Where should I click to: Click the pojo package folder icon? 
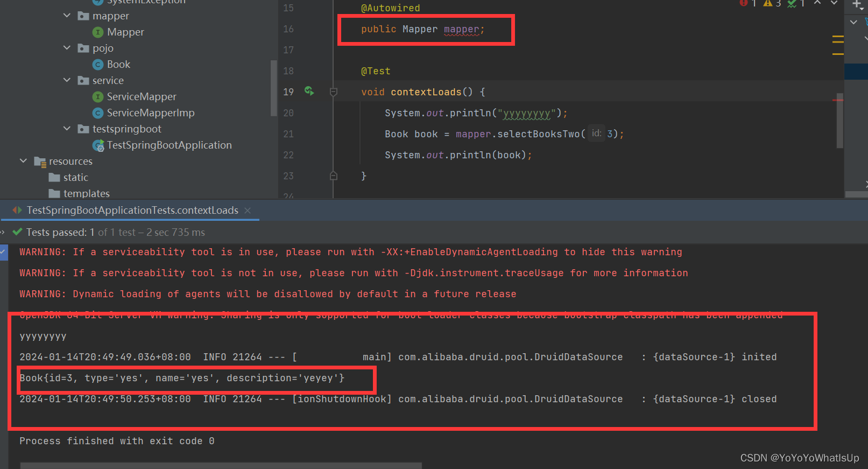83,48
